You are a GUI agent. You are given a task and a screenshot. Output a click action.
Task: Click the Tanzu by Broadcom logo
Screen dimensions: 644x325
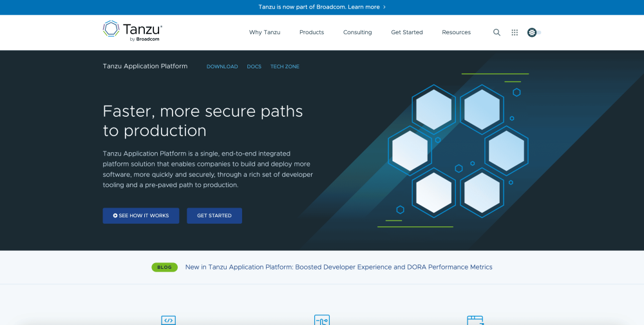(132, 31)
